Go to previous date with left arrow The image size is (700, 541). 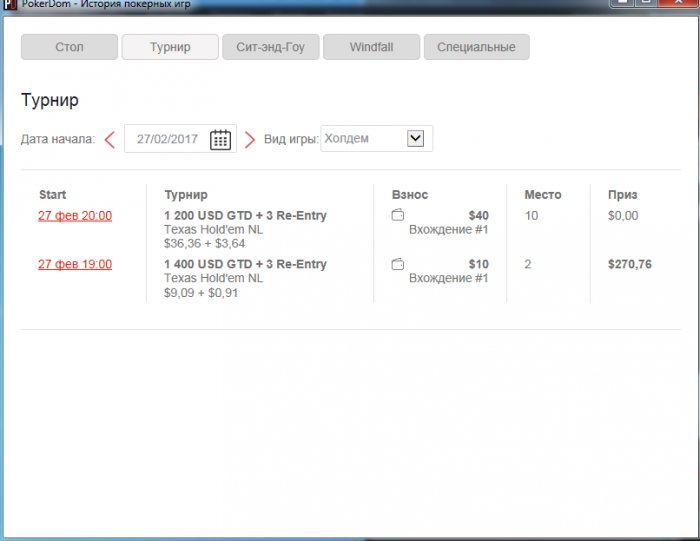click(x=110, y=139)
